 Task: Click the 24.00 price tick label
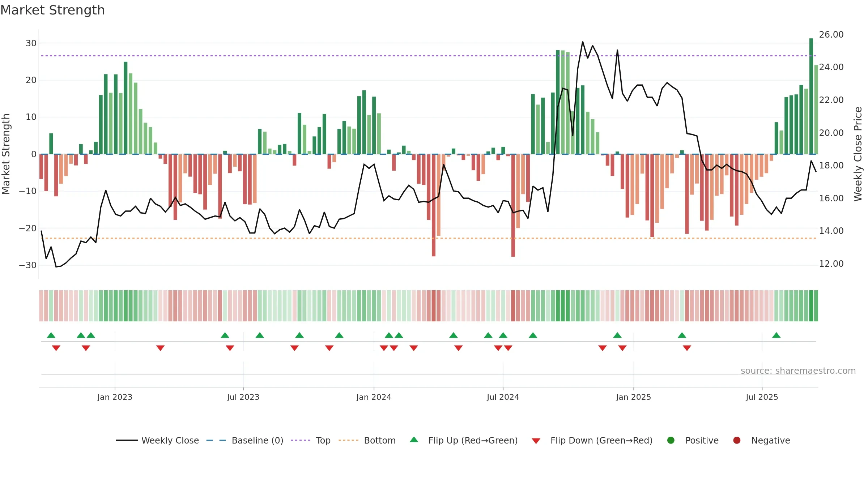[x=831, y=67]
